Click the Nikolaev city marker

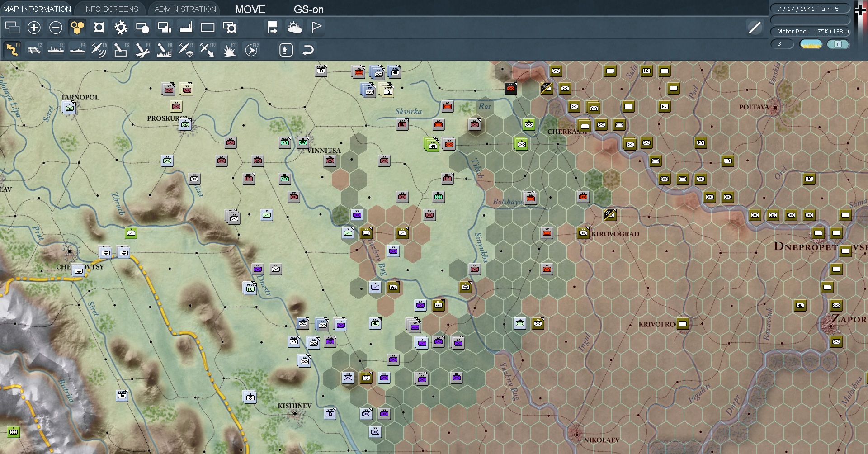tap(576, 435)
